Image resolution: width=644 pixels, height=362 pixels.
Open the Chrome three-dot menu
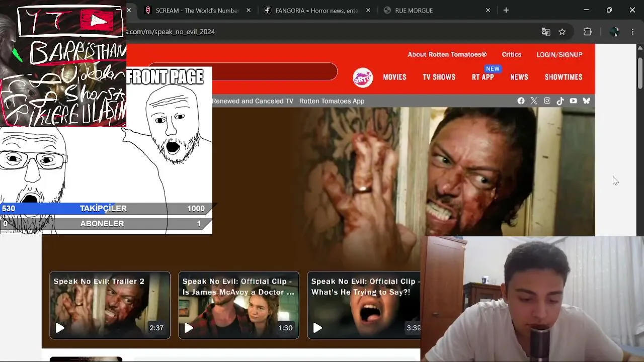tap(632, 32)
